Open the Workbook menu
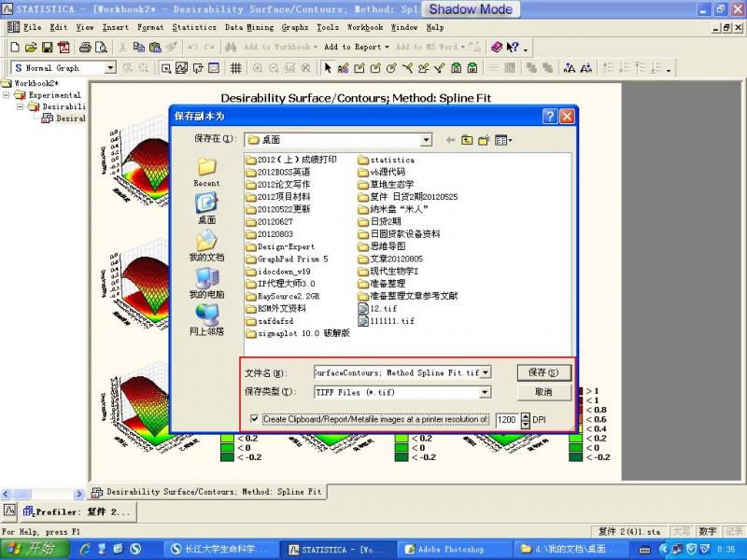747x560 pixels. [365, 27]
